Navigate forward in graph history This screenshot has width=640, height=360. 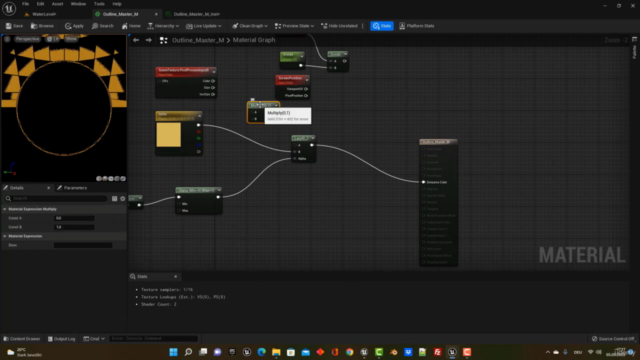(x=149, y=40)
